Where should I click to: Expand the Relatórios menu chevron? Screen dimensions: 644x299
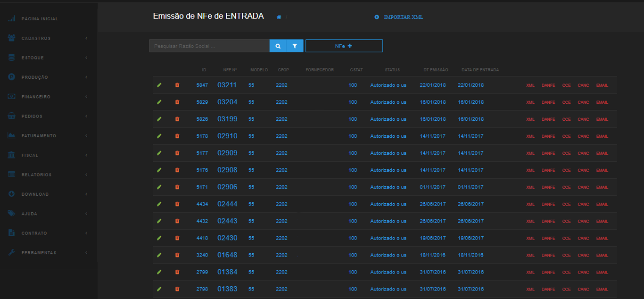click(x=86, y=174)
